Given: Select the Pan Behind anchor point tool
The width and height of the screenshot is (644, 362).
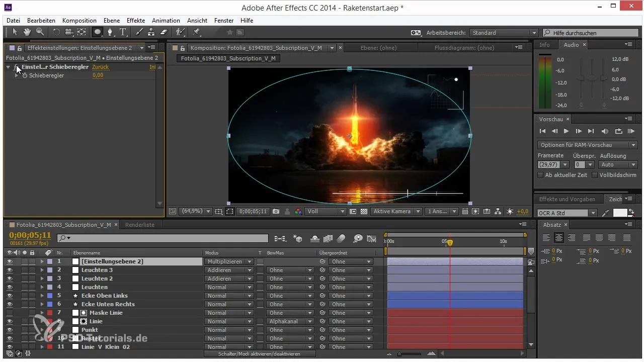Looking at the screenshot, I should (82, 32).
